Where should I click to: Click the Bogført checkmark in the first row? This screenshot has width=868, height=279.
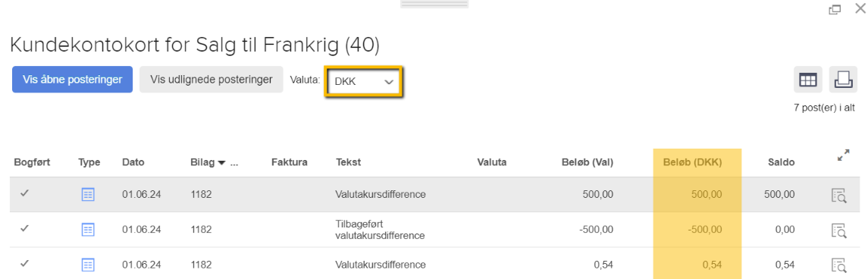pos(24,193)
